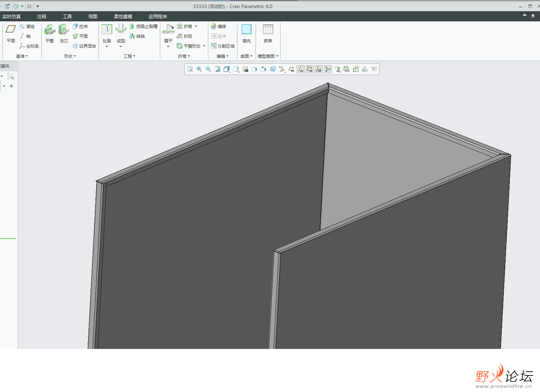Toggle datum point display
The width and height of the screenshot is (540, 392).
pos(310,69)
